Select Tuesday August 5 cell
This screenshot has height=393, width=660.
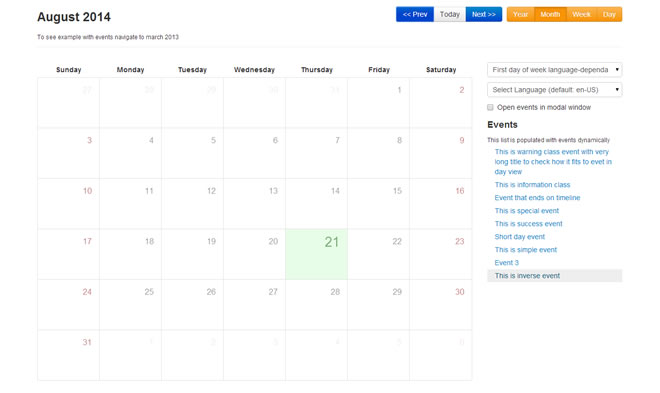point(192,153)
